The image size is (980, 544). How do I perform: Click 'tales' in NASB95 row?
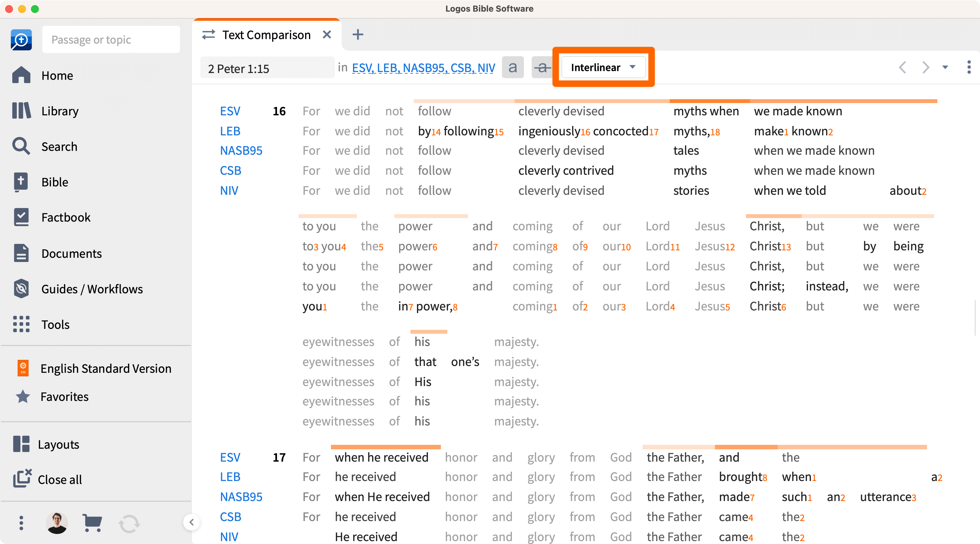click(686, 151)
